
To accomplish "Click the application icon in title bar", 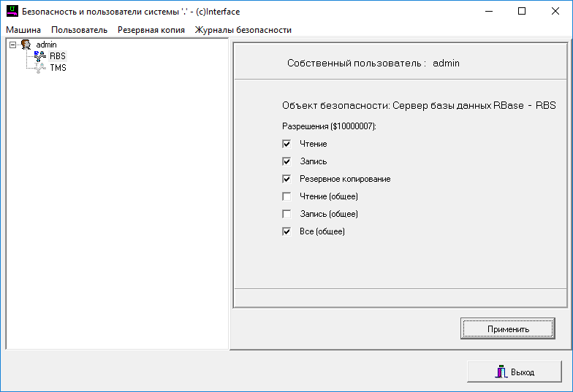I will [x=12, y=12].
